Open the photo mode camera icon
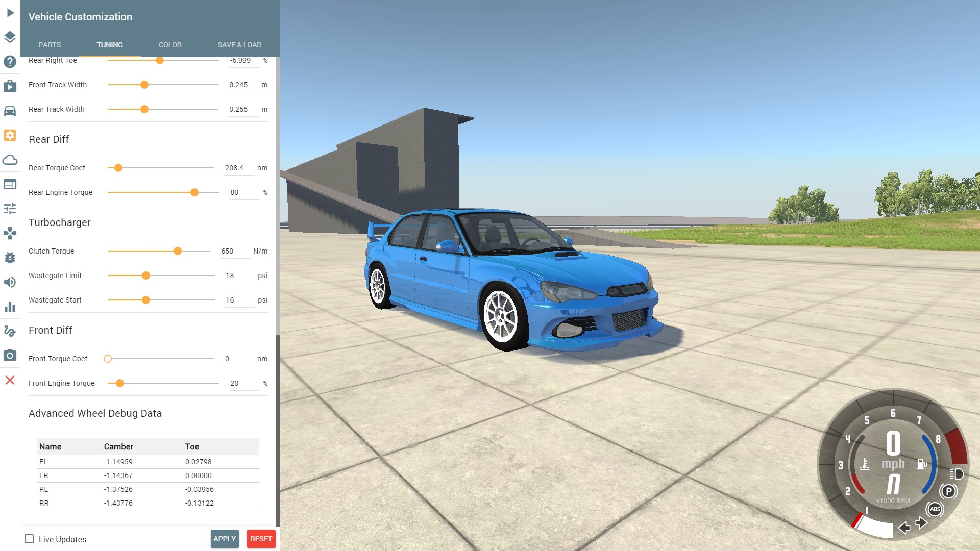980x551 pixels. tap(10, 355)
